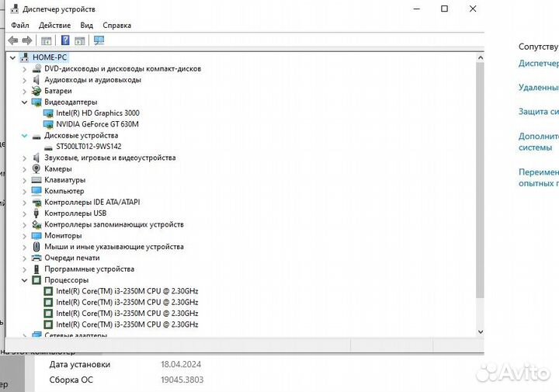
Task: Expand the Мониторы category arrow
Action: click(x=24, y=236)
